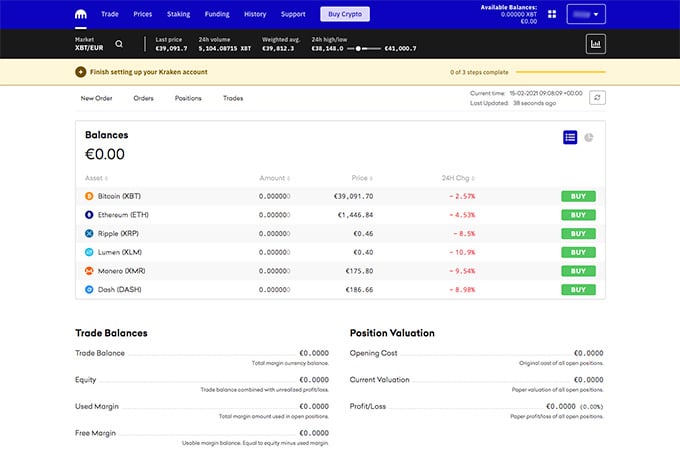This screenshot has width=680, height=450.
Task: Open the History menu
Action: tap(255, 14)
